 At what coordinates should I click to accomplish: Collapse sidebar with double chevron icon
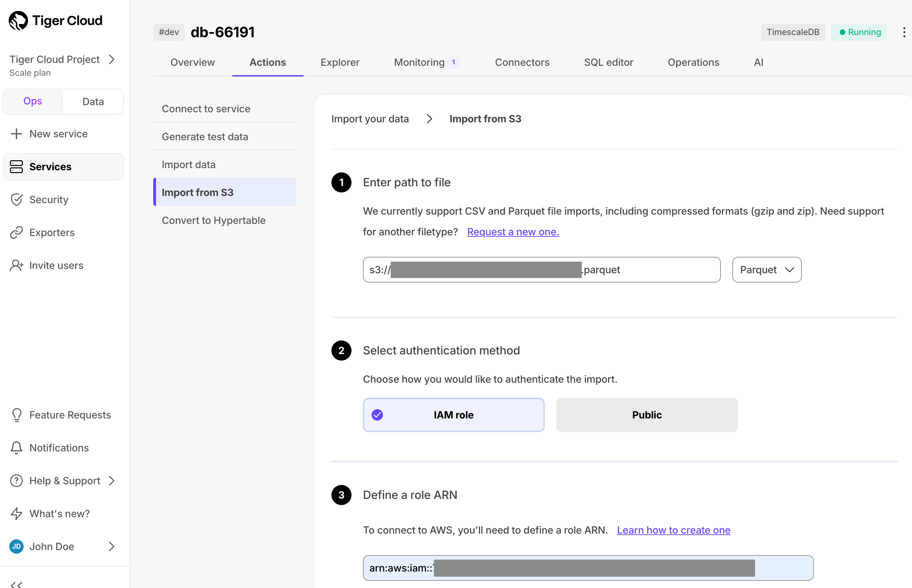click(16, 584)
